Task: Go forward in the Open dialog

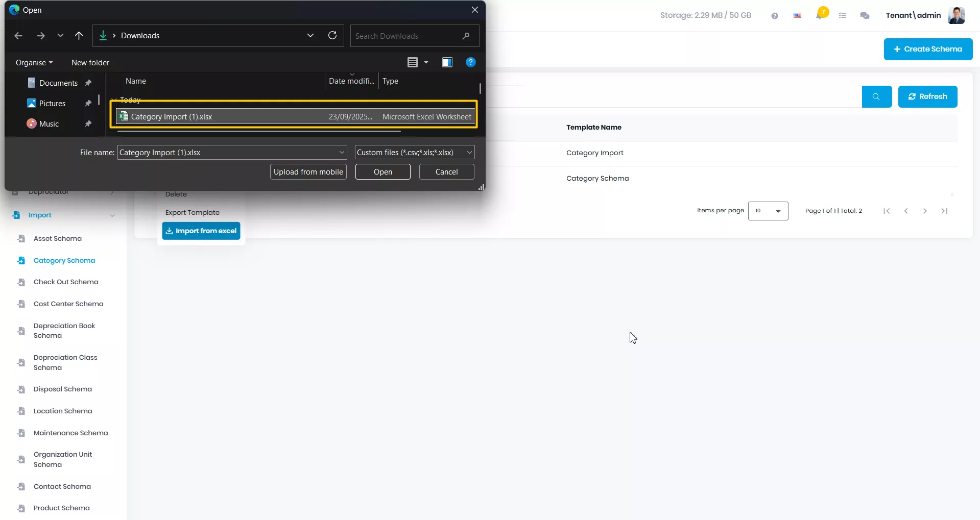Action: (41, 36)
